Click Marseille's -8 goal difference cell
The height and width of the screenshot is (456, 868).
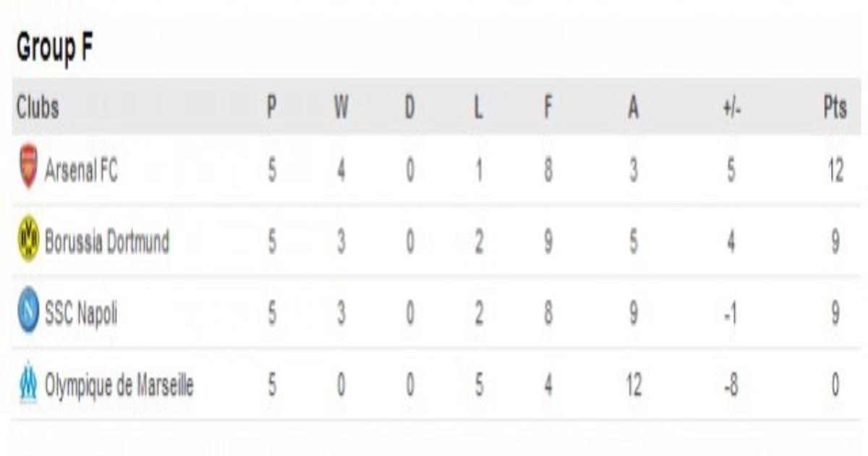[731, 387]
